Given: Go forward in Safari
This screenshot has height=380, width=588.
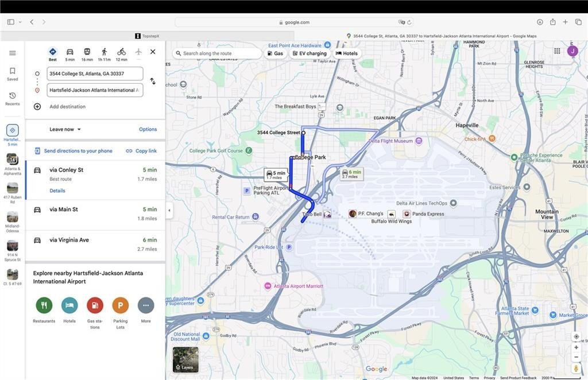Looking at the screenshot, I should coord(44,22).
